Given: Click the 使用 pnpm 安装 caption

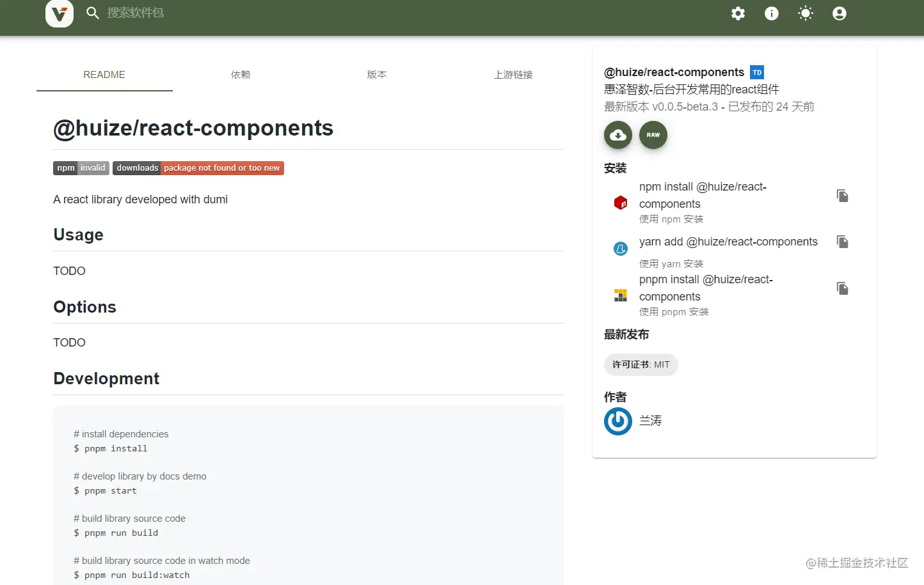Looking at the screenshot, I should [x=674, y=312].
